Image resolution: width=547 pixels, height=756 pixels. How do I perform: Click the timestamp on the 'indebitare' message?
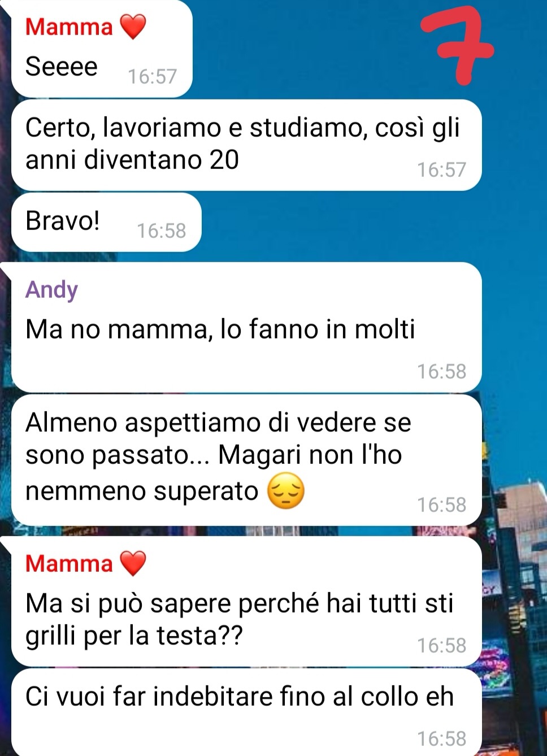pos(442,738)
